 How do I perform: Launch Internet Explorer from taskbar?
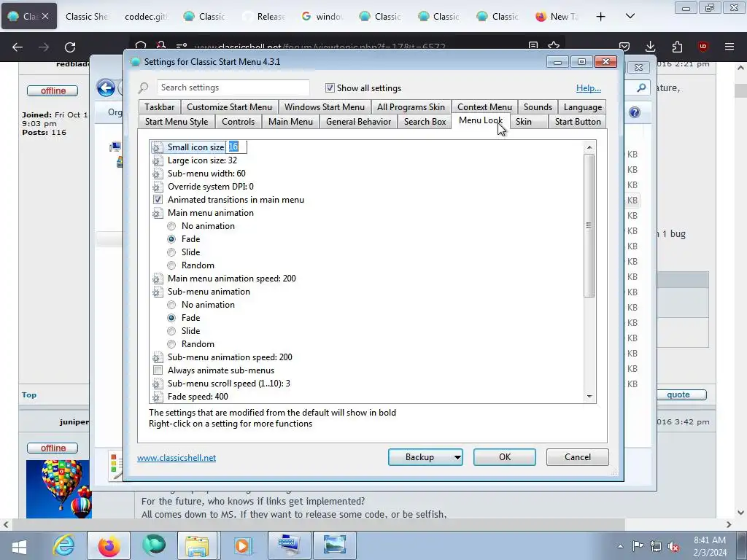[64, 545]
